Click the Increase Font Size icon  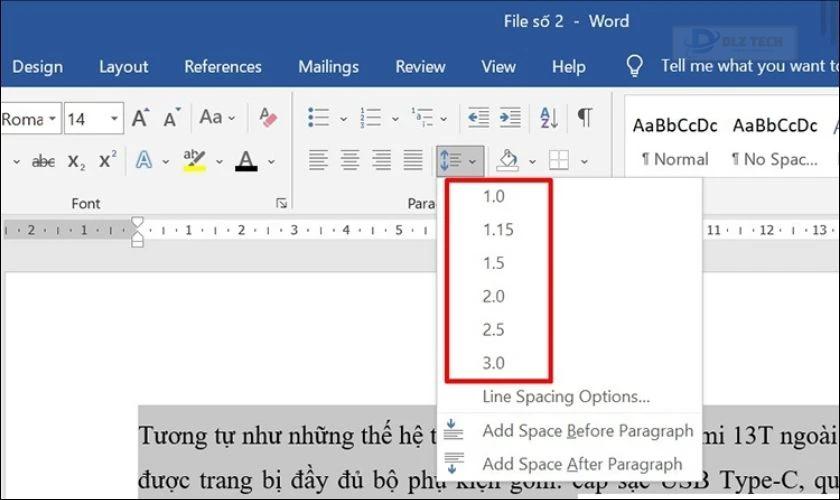pyautogui.click(x=140, y=117)
